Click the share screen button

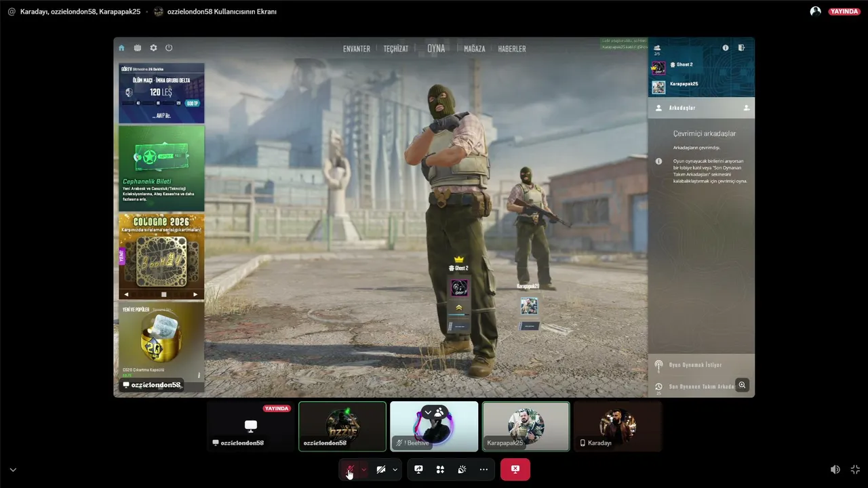(x=418, y=470)
